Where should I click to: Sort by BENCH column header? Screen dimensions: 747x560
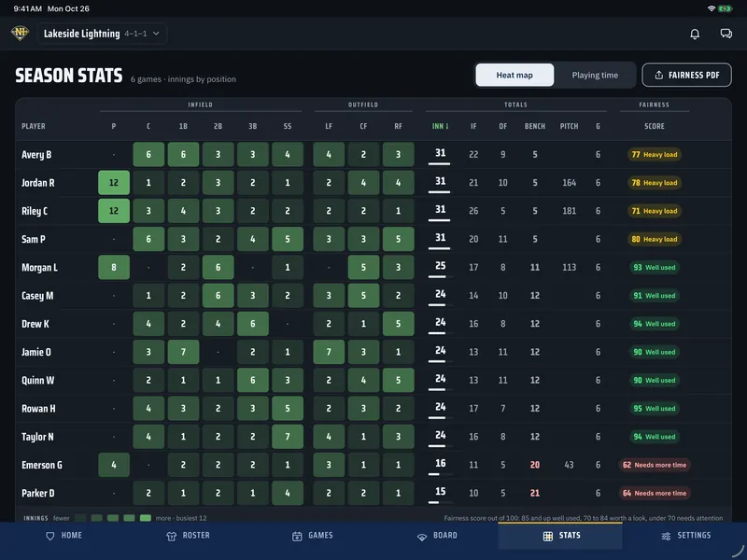click(534, 126)
